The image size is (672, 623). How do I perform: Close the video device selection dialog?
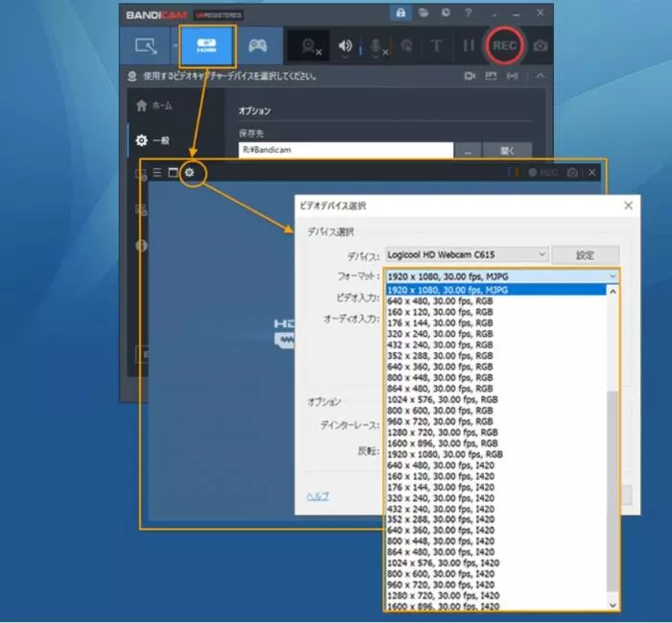click(x=628, y=205)
